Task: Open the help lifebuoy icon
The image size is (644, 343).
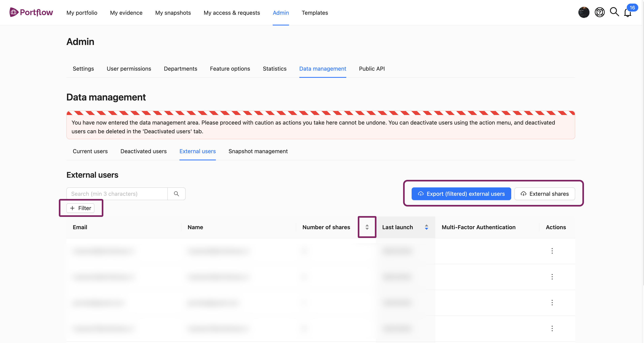Action: pos(599,12)
